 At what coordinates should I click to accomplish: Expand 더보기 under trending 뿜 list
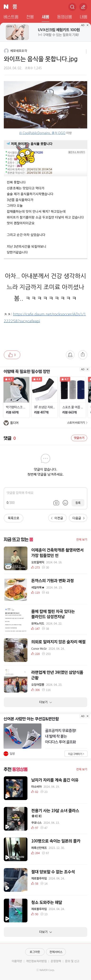coord(45,702)
